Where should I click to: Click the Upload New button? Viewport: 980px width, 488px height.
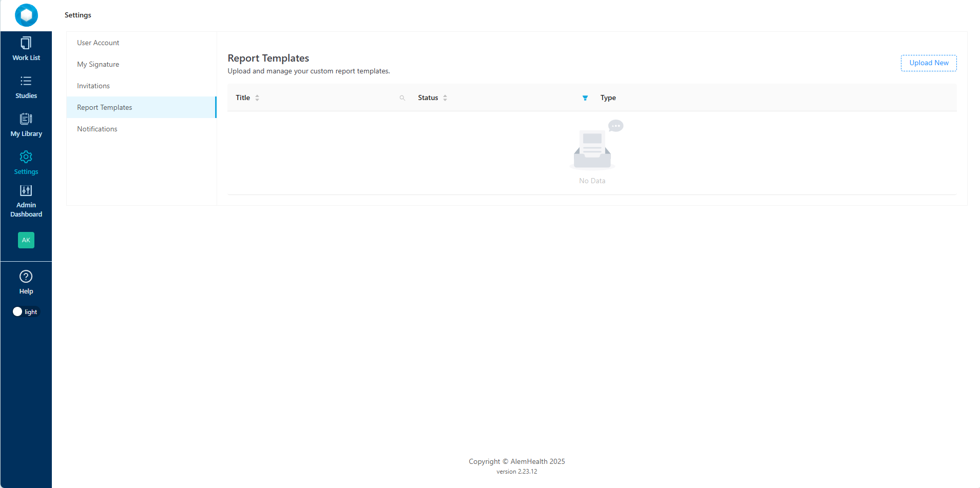tap(929, 63)
